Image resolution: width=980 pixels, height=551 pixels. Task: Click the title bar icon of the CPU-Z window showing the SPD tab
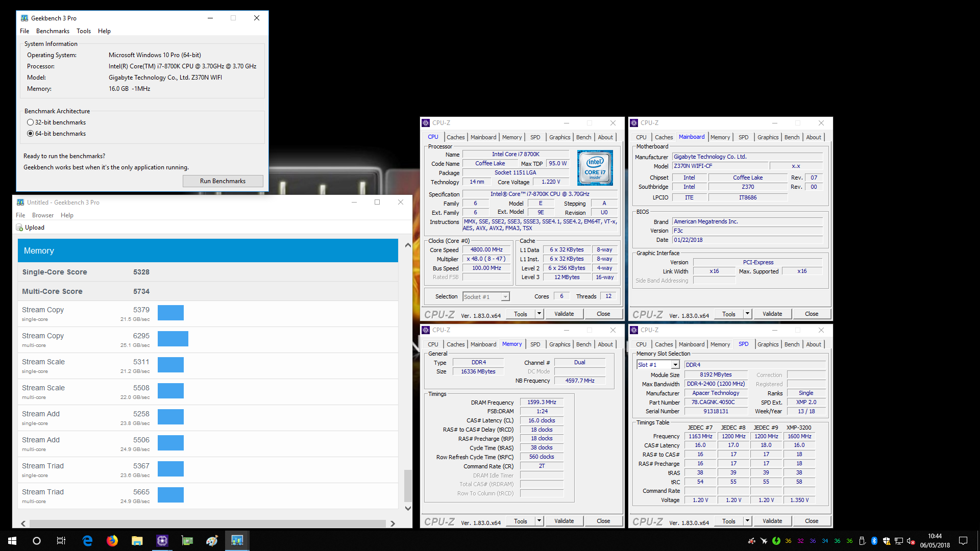coord(634,330)
